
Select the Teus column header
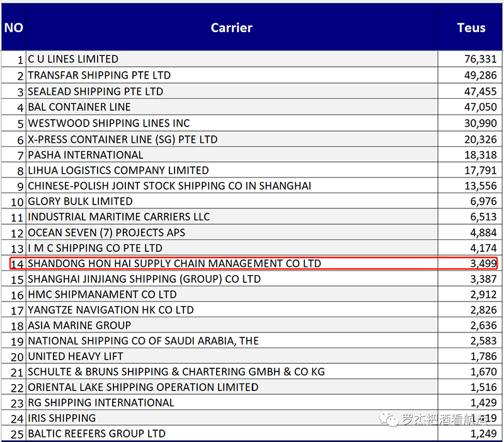tap(471, 27)
